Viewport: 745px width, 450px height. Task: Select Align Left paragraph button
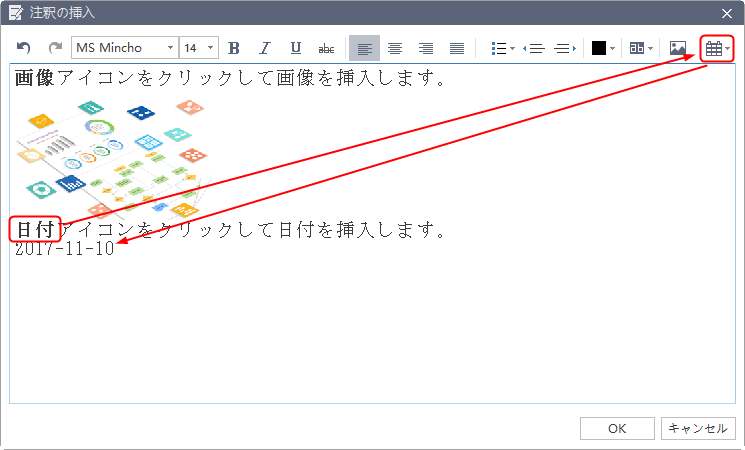coord(364,48)
